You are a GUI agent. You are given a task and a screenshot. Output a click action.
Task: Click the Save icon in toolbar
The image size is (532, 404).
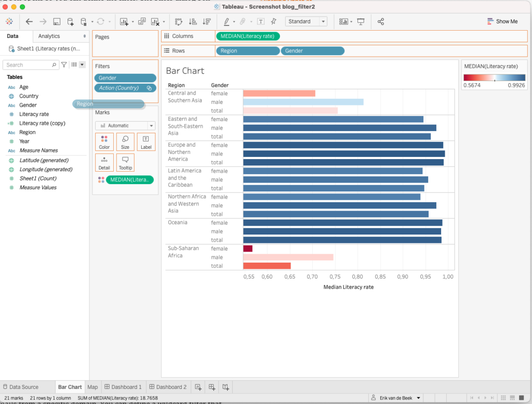point(57,21)
